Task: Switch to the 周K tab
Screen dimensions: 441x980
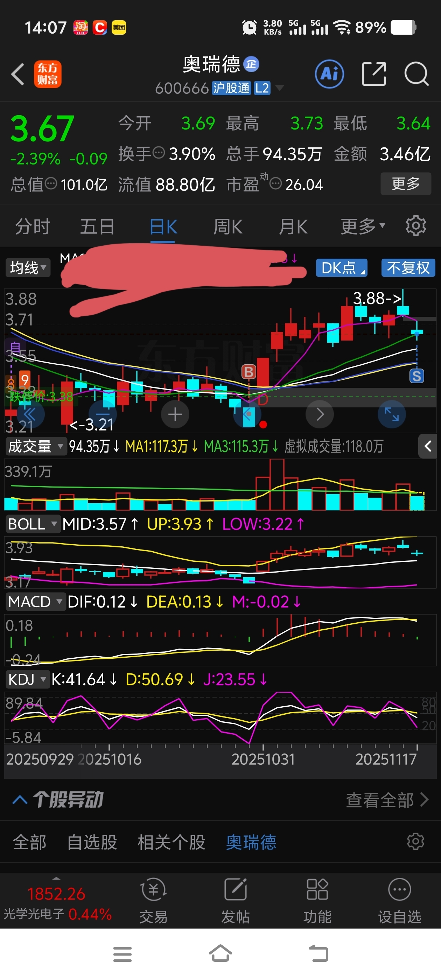Action: tap(227, 227)
